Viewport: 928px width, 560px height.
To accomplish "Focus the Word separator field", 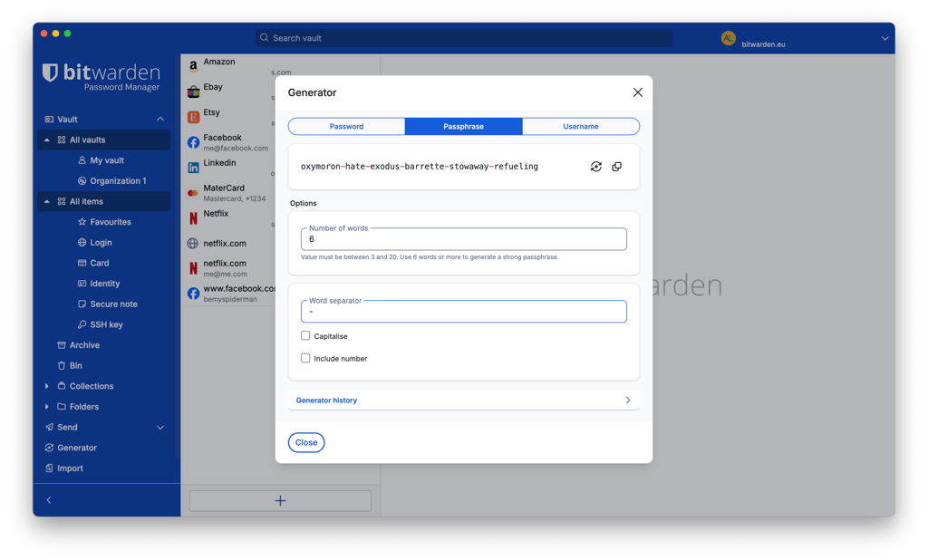I will (463, 312).
